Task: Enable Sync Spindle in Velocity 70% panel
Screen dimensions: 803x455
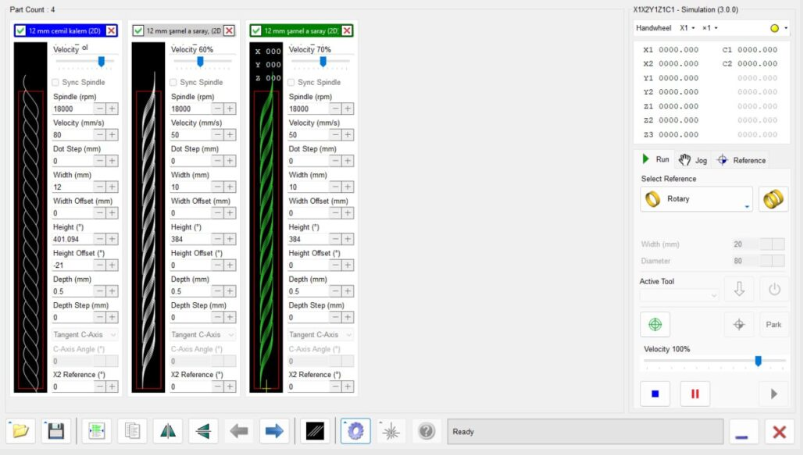Action: 291,82
